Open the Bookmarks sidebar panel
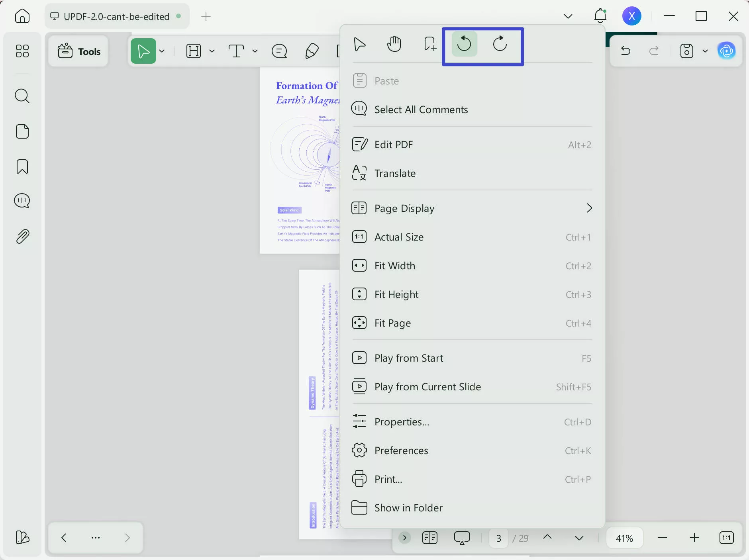749x560 pixels. (22, 166)
